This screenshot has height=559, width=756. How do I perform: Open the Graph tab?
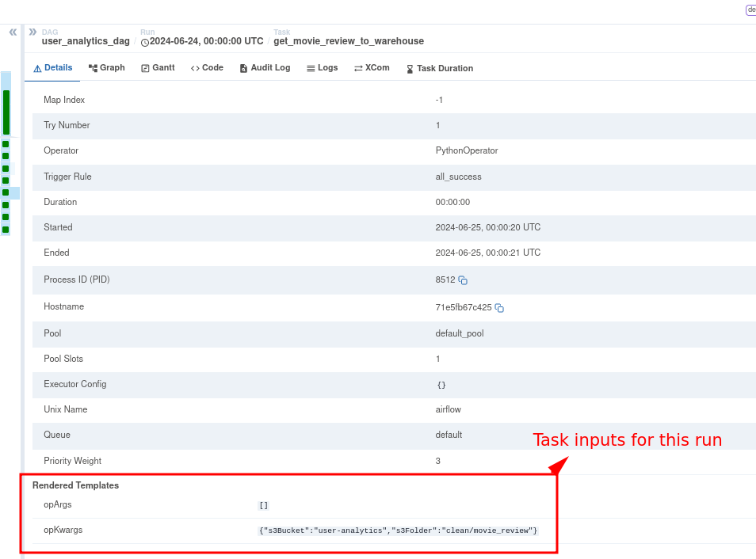coord(107,68)
